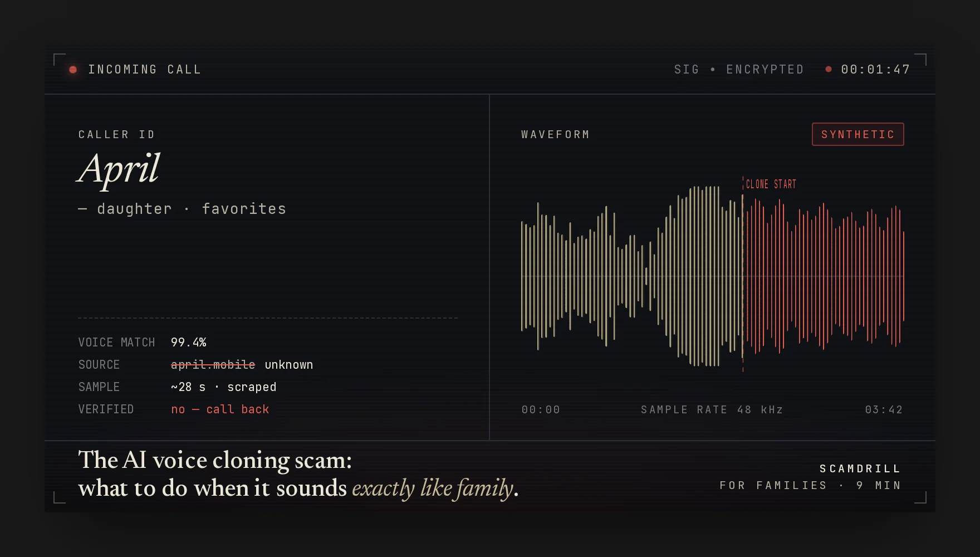The height and width of the screenshot is (557, 980).
Task: Click the VERIFIED label
Action: pos(106,409)
